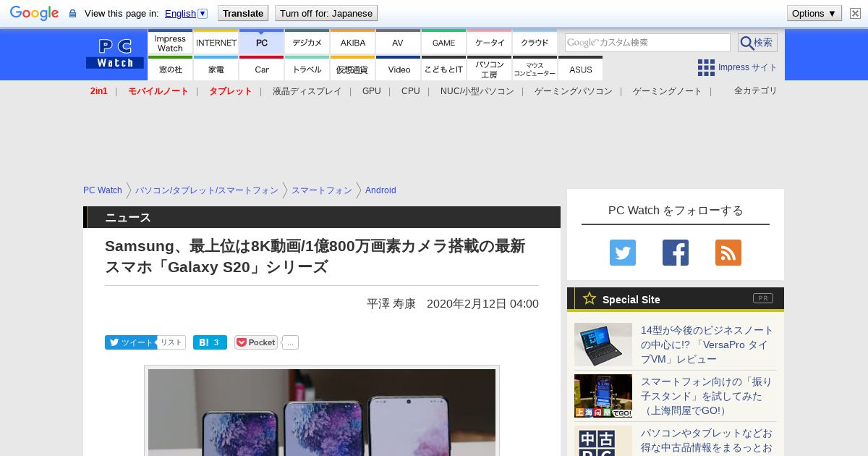Select the PC nav tab
The width and height of the screenshot is (868, 456).
[x=262, y=43]
